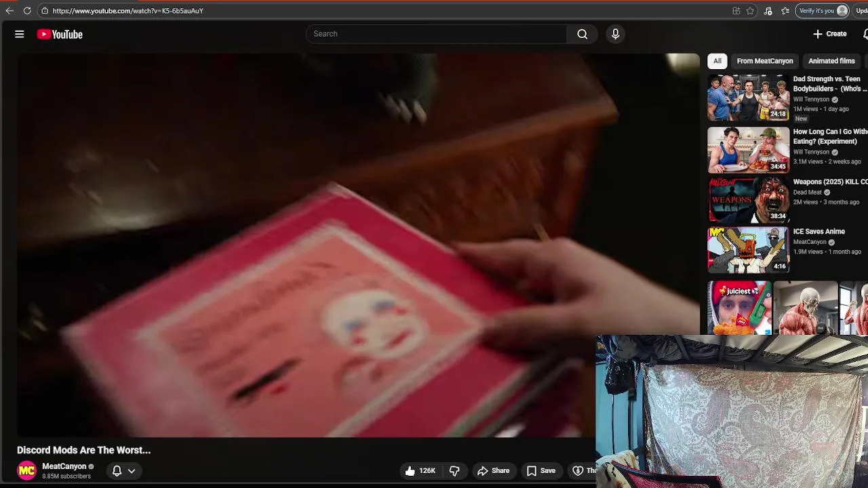Click the browser address bar URL

pyautogui.click(x=127, y=11)
